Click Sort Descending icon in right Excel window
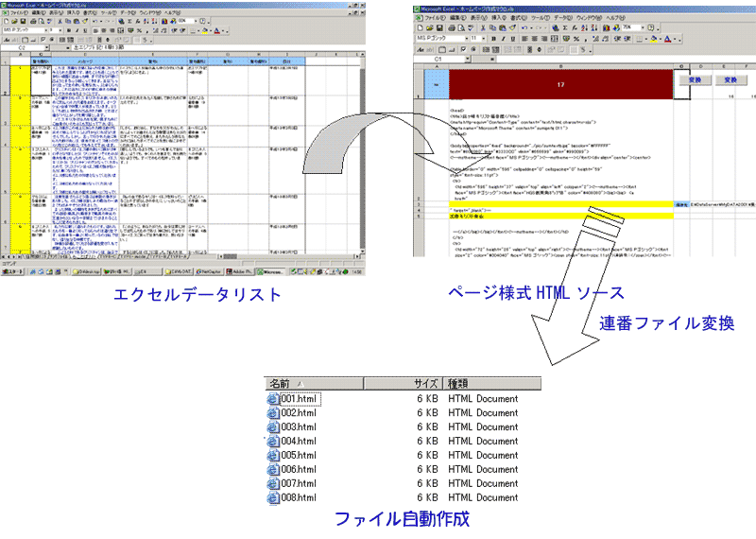The height and width of the screenshot is (539, 756). [x=594, y=27]
